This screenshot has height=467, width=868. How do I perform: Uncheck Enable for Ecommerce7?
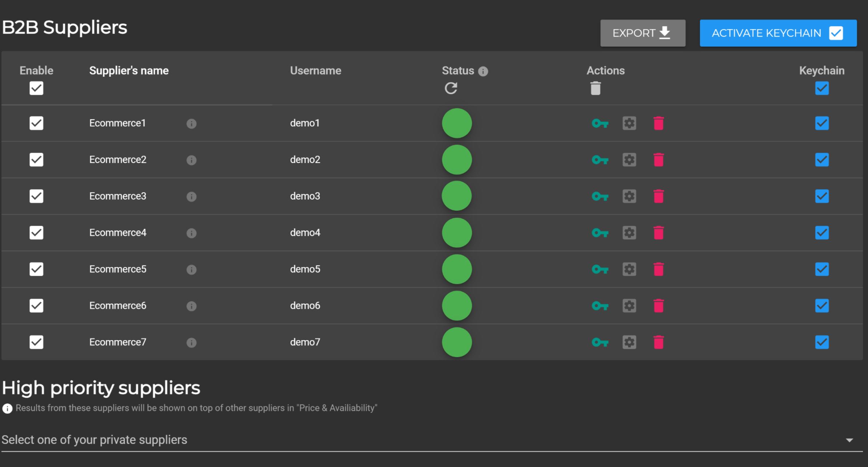pyautogui.click(x=36, y=342)
